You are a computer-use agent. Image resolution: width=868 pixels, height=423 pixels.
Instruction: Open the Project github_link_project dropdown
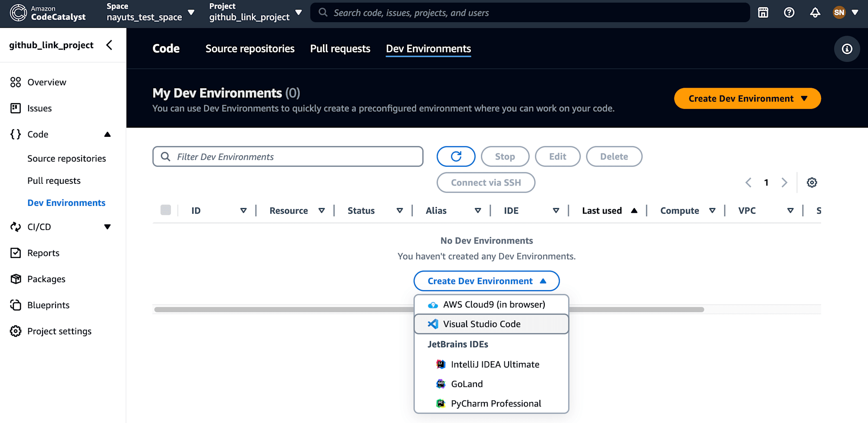point(255,13)
